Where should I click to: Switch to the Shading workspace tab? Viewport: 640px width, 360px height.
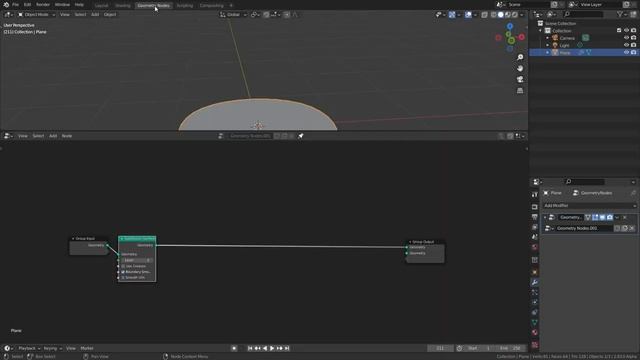coord(122,6)
